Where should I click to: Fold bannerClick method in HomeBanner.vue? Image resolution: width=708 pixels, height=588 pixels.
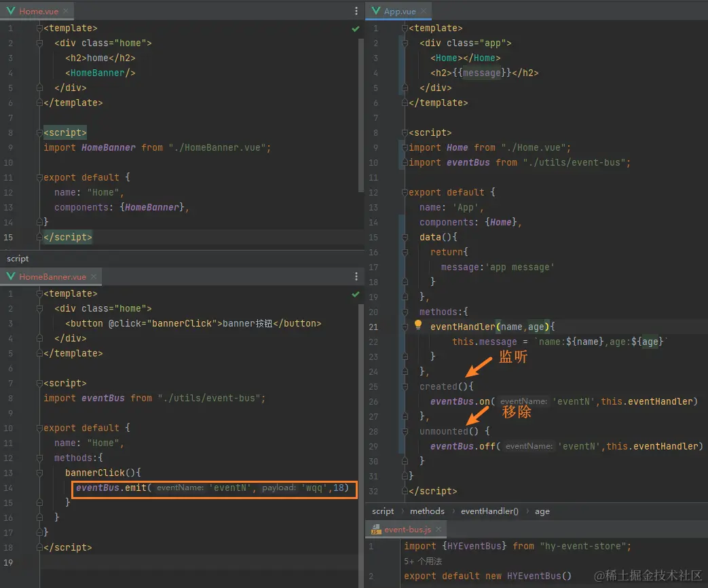coord(39,473)
